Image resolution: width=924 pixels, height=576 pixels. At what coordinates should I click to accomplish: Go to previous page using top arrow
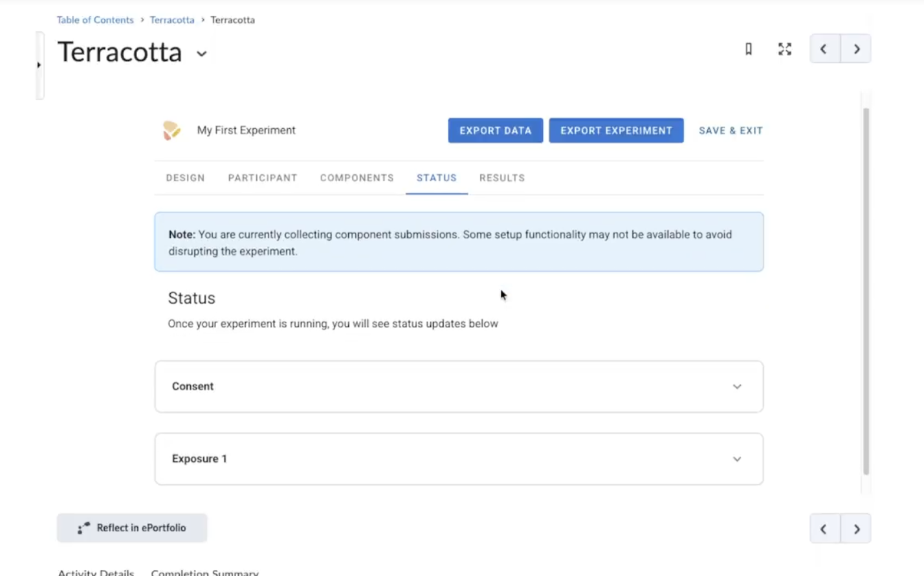(x=824, y=49)
